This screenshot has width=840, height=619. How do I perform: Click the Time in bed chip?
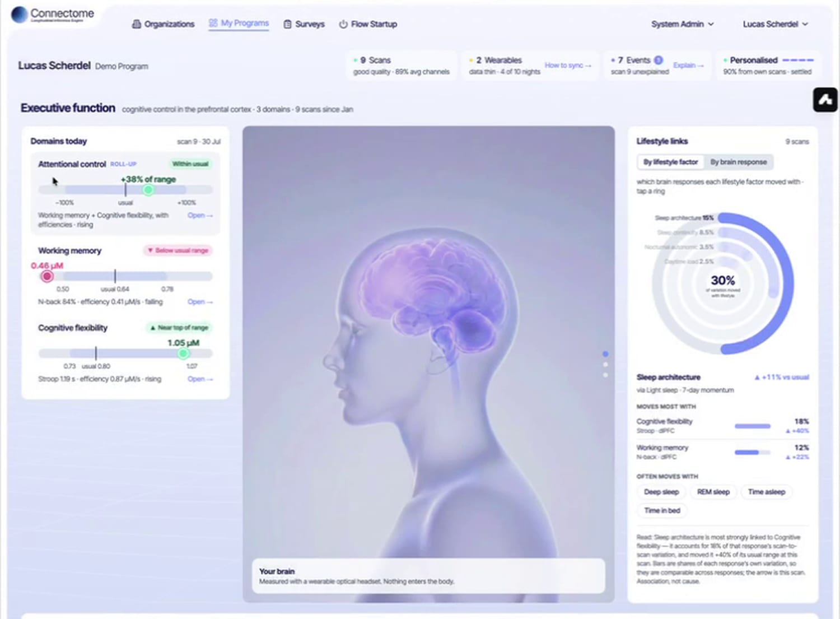(662, 510)
